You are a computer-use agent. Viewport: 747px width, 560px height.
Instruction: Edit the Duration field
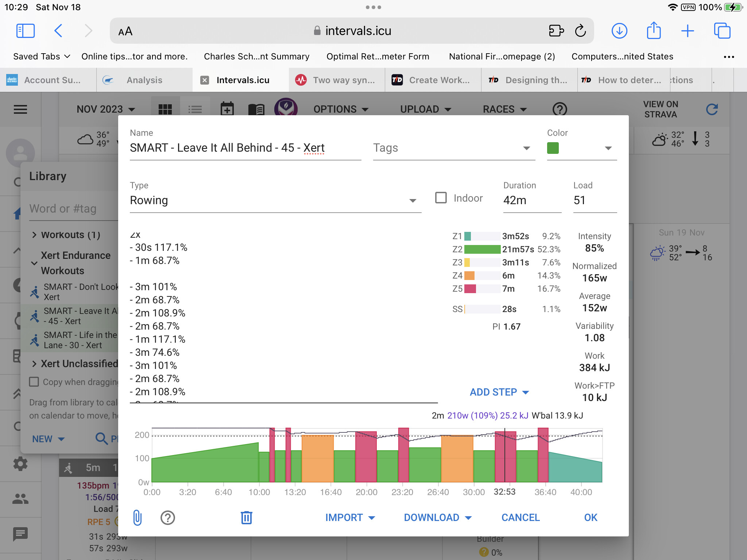(x=532, y=201)
